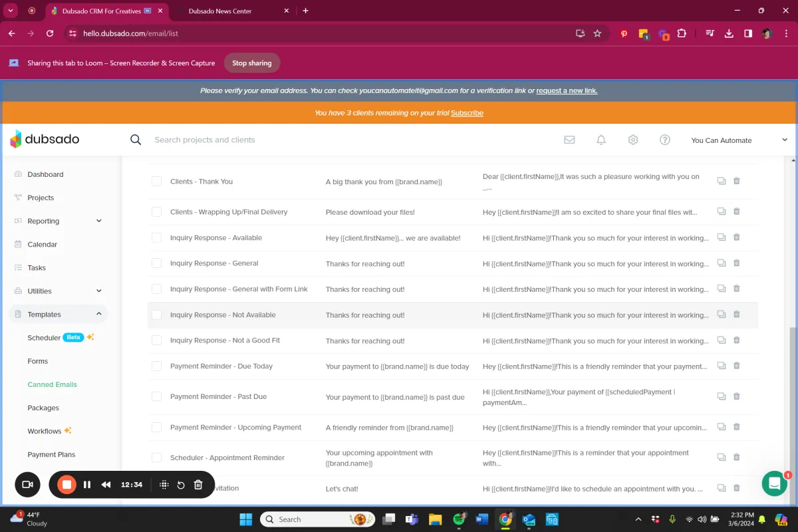Click request a new link
The width and height of the screenshot is (798, 532).
(567, 90)
